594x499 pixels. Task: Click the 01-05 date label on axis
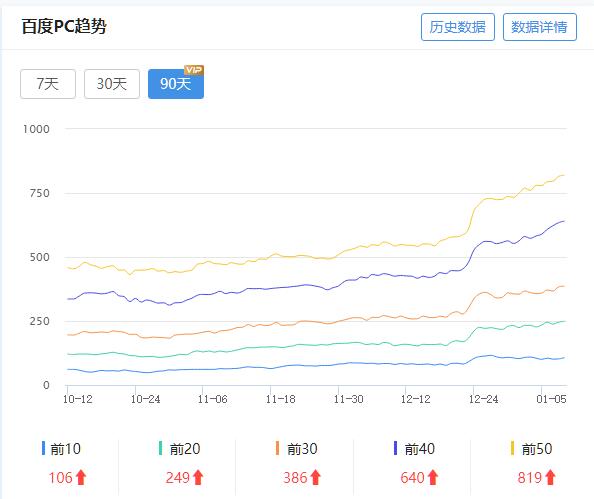point(551,399)
